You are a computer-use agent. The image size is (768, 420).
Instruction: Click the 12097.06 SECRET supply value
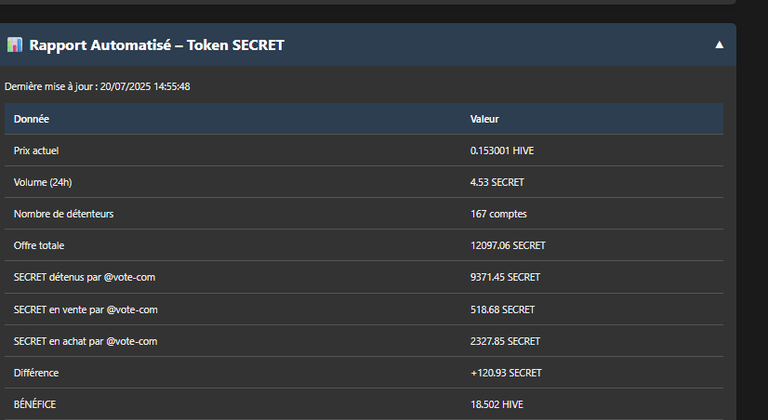[x=508, y=246]
